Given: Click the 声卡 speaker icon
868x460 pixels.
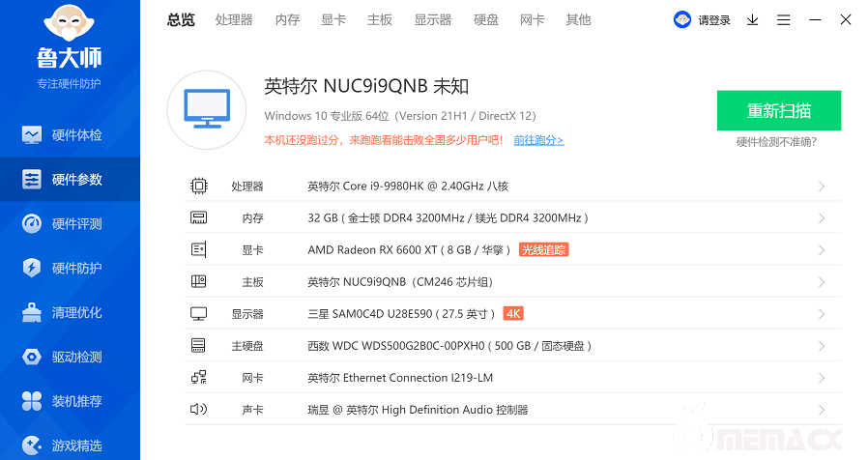Looking at the screenshot, I should pos(199,409).
